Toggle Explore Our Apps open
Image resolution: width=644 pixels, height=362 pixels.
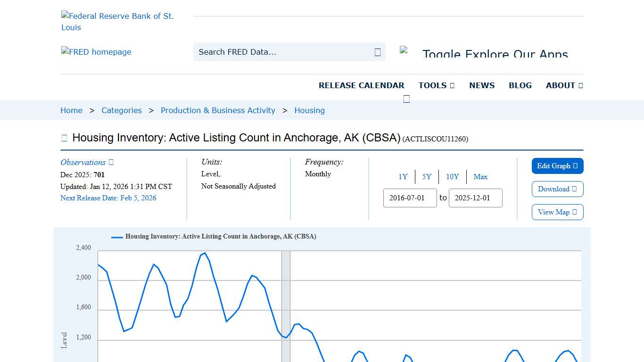495,53
